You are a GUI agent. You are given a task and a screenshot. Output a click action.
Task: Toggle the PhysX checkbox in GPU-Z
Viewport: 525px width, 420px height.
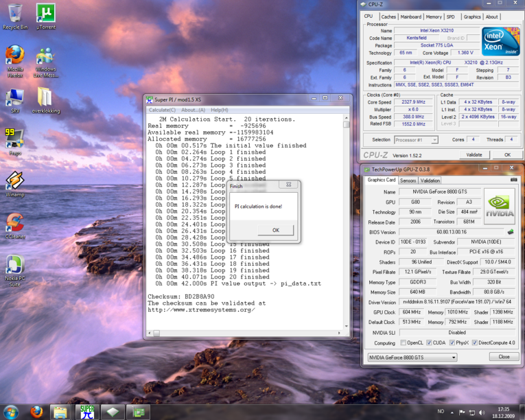click(x=452, y=342)
